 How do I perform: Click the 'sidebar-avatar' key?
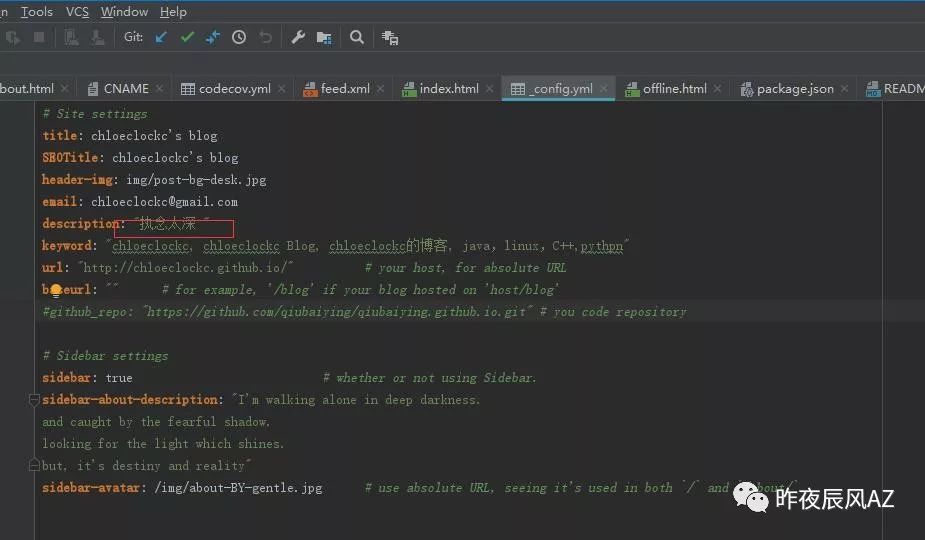[x=91, y=488]
